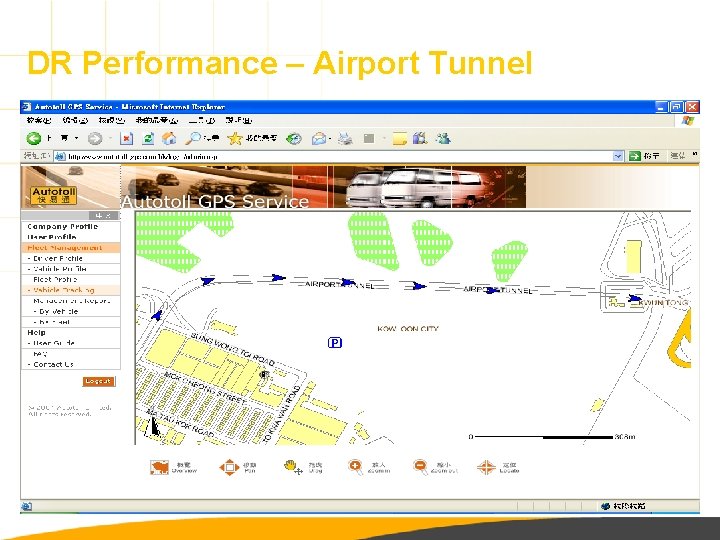The image size is (720, 540).
Task: Open the Favorites menu in menu bar
Action: [x=156, y=120]
